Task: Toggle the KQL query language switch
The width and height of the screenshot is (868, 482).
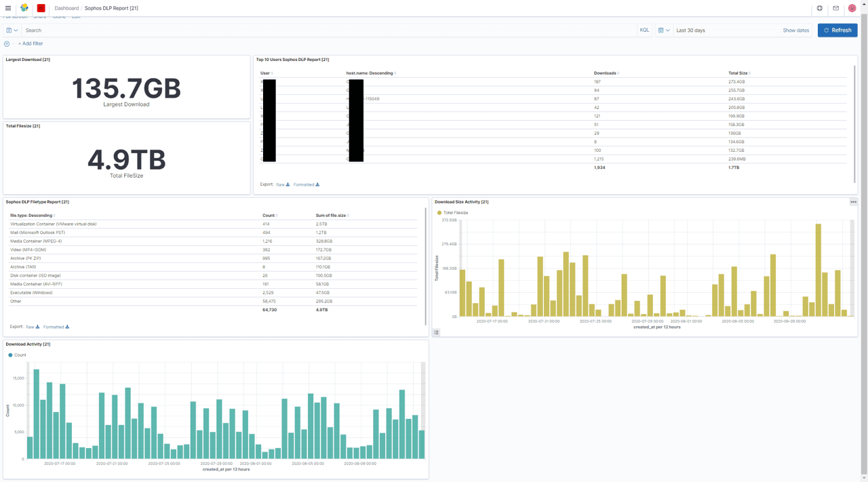Action: [x=644, y=31]
